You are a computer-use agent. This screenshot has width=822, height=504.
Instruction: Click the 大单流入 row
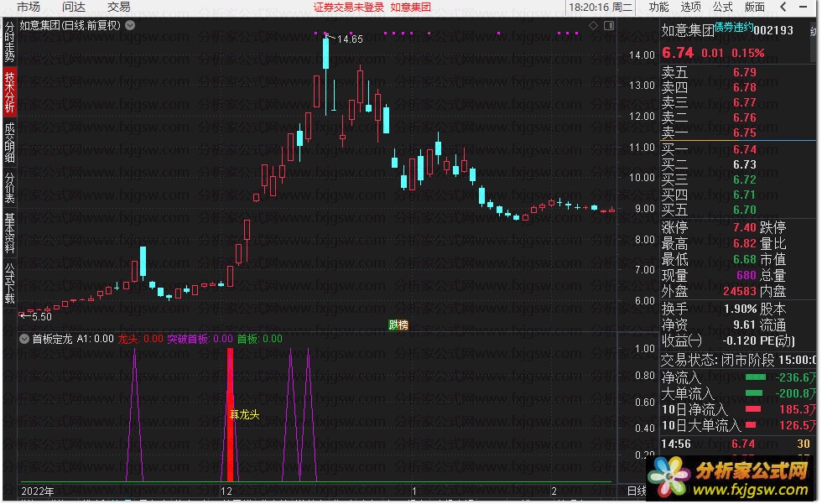point(737,393)
